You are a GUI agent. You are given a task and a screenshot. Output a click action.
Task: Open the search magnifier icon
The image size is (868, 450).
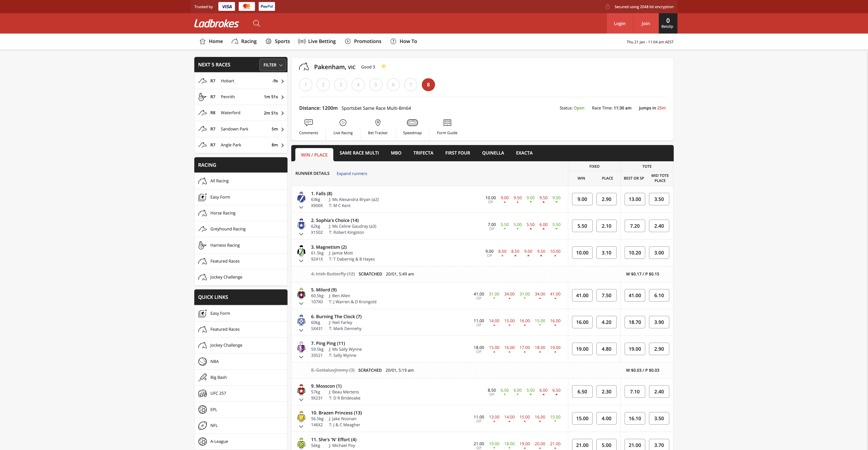tap(257, 23)
